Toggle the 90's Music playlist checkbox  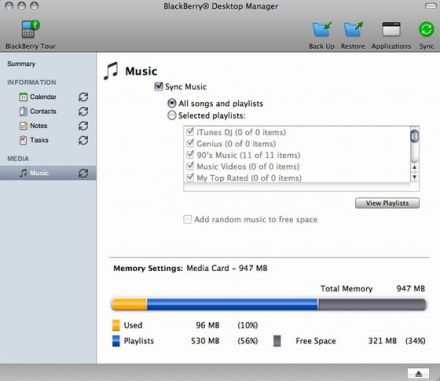tap(190, 155)
